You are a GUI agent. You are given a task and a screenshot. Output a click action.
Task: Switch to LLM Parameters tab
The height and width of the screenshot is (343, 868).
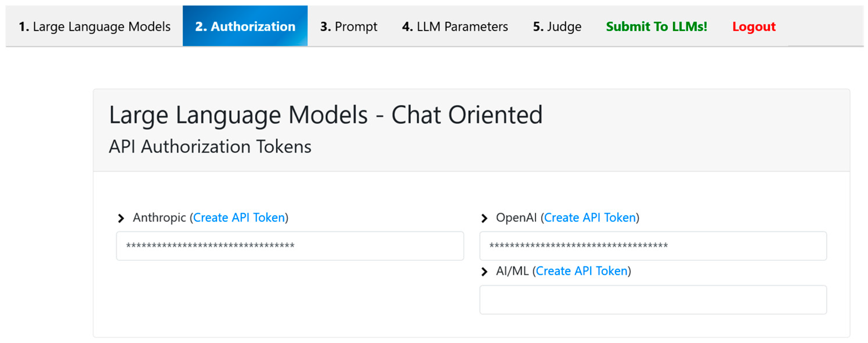(455, 26)
